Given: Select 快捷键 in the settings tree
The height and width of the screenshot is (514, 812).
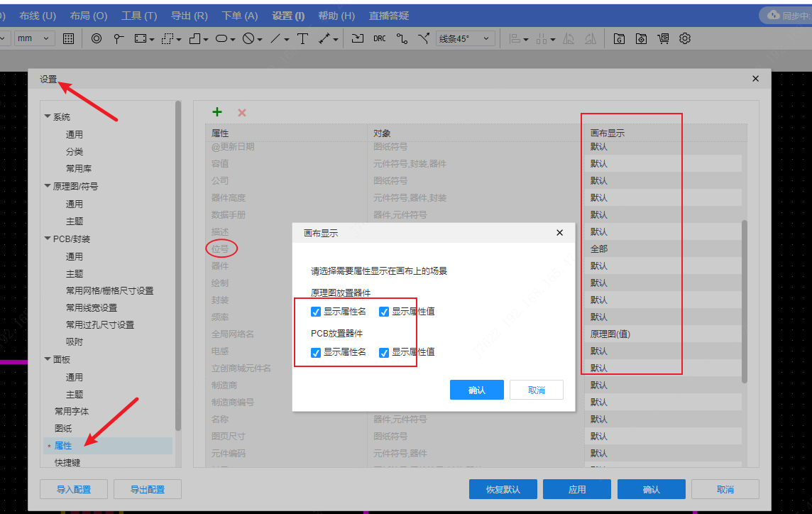Looking at the screenshot, I should 67,462.
